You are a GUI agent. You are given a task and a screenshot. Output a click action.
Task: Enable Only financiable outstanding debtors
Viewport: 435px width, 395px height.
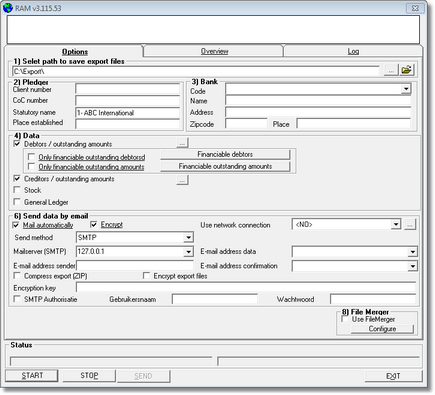(x=31, y=157)
